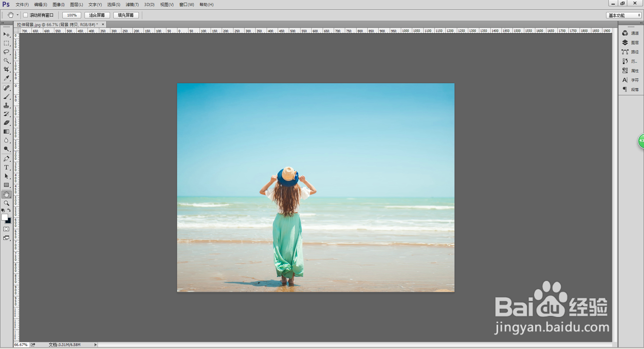Select the Blur tool
Screen dimensions: 644x349
6,140
